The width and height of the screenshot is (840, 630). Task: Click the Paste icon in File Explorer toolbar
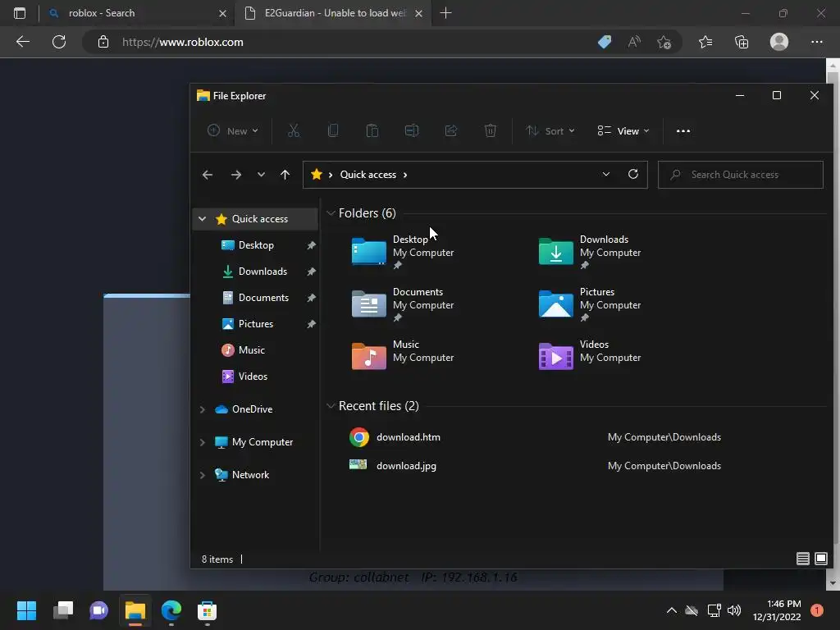(372, 130)
